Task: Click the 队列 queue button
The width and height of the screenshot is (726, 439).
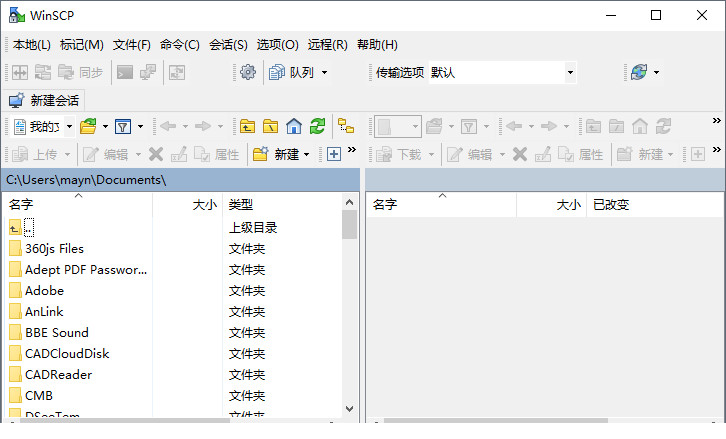Action: (x=292, y=72)
